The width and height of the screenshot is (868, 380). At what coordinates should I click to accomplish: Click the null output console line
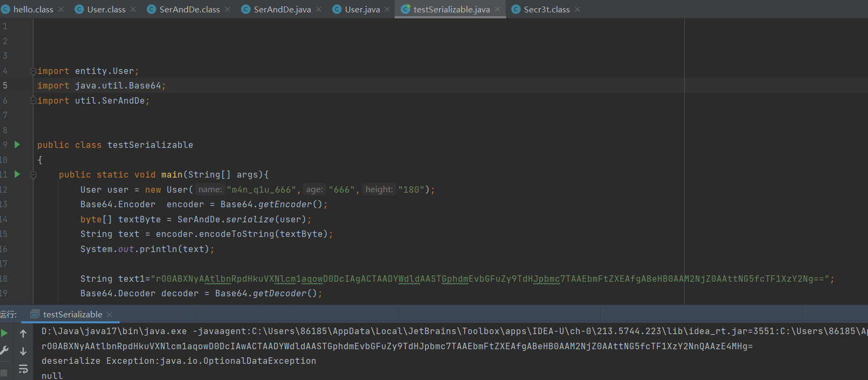click(52, 375)
